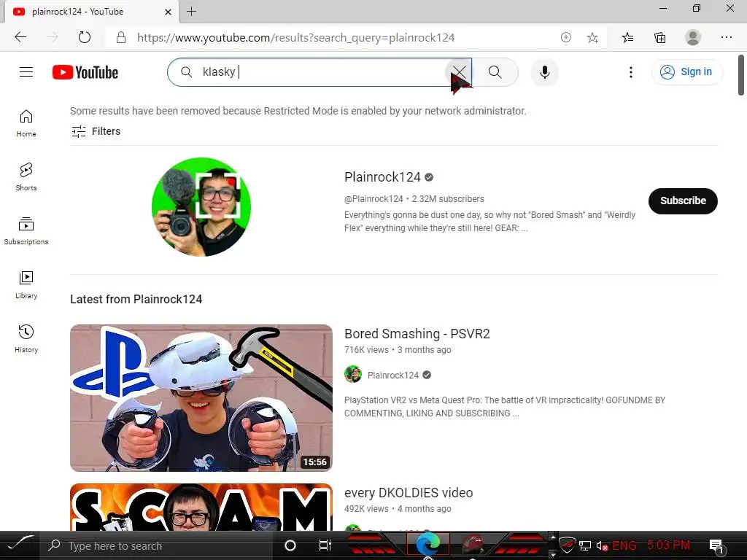Open the browser profile avatar
Screen dimensions: 747x560
693,38
